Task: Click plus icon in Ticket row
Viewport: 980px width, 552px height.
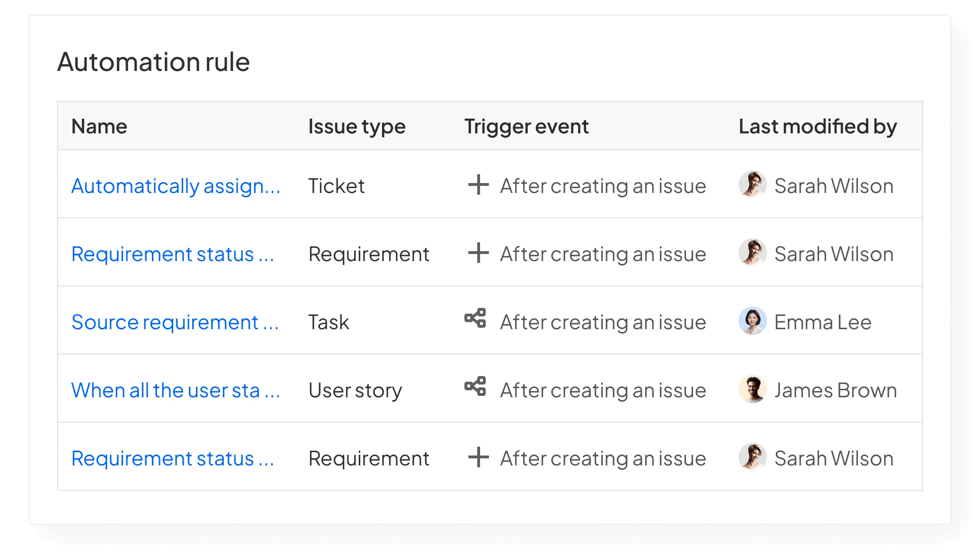Action: point(478,185)
